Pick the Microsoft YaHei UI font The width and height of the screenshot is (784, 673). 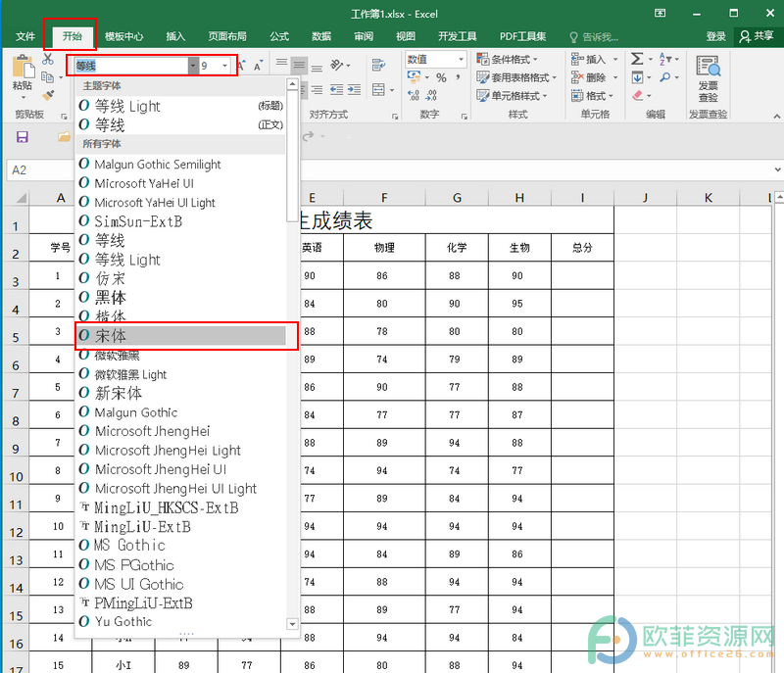pos(181,183)
